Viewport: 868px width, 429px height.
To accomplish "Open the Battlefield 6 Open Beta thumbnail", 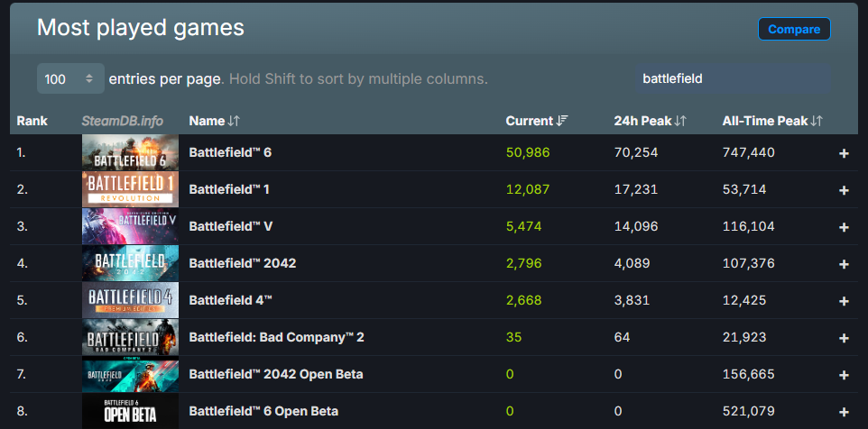I will [x=130, y=411].
